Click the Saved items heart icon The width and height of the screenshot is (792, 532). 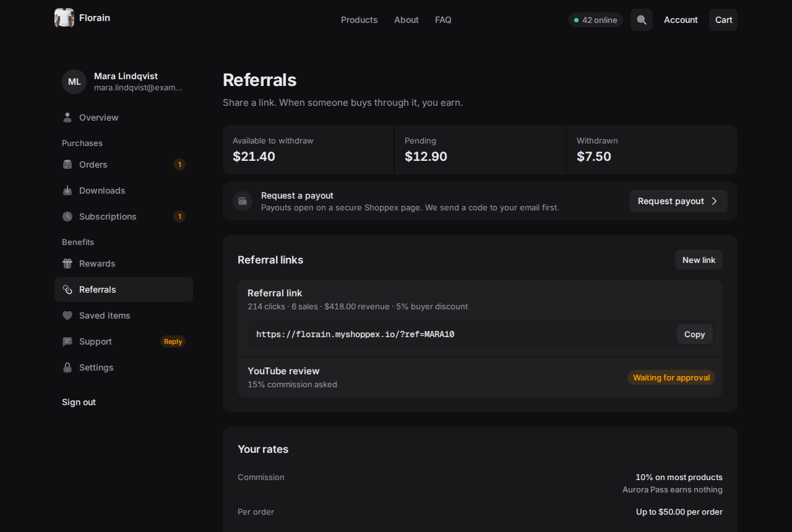(67, 315)
